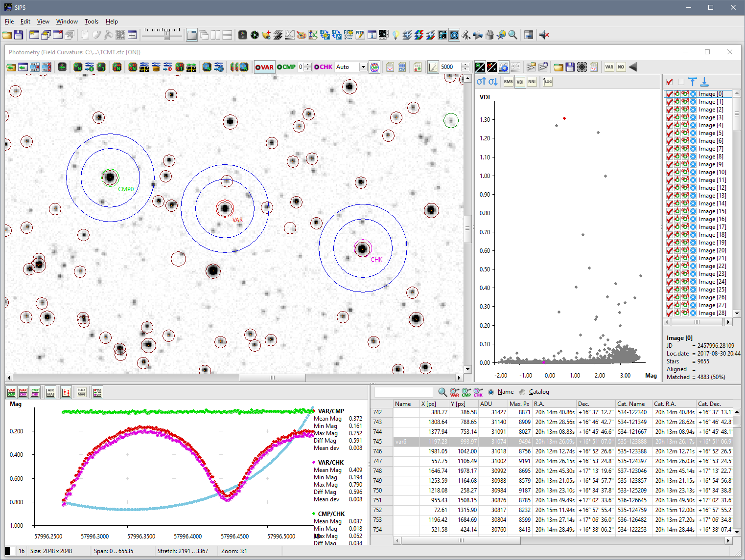This screenshot has width=745, height=560.
Task: Click the muted speaker icon
Action: [x=544, y=35]
